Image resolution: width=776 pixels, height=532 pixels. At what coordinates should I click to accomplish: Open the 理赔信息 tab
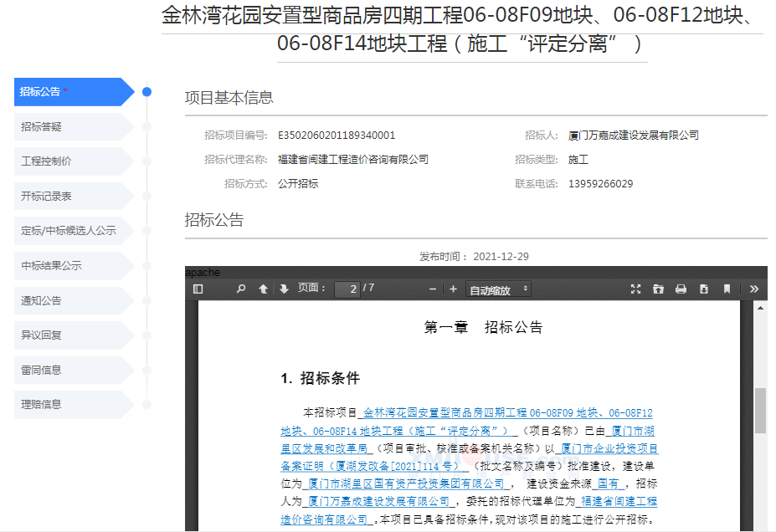click(75, 405)
